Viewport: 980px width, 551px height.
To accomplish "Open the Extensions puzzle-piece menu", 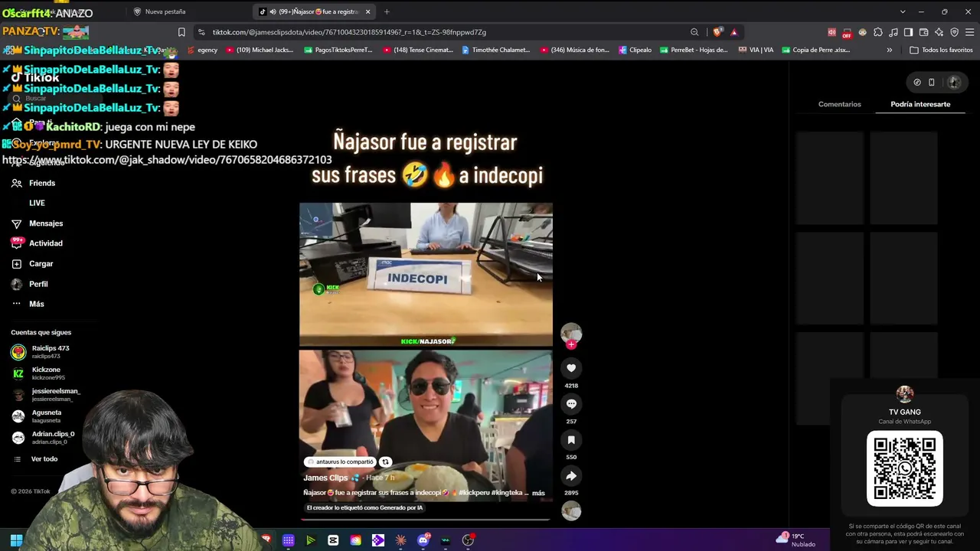I will [x=878, y=32].
